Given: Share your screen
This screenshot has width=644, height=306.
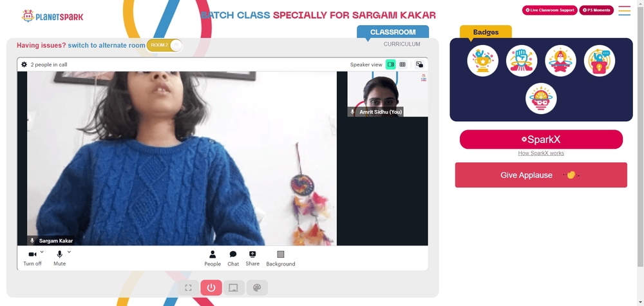Looking at the screenshot, I should point(252,259).
